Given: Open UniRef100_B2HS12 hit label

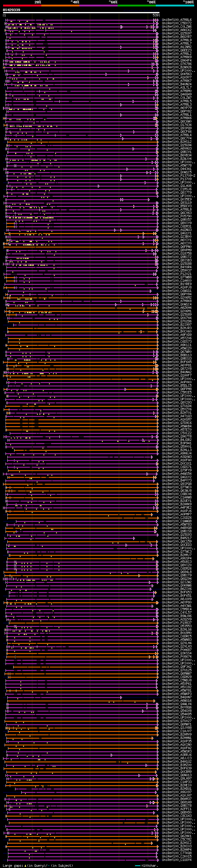Looking at the screenshot, I should 177,142.
